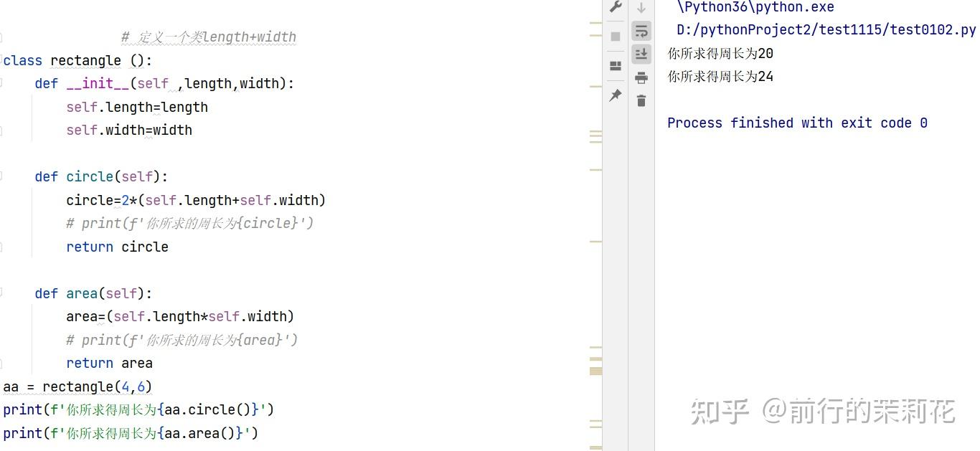Pin the Run tab with pin icon
Viewport: 980px width, 451px height.
616,95
